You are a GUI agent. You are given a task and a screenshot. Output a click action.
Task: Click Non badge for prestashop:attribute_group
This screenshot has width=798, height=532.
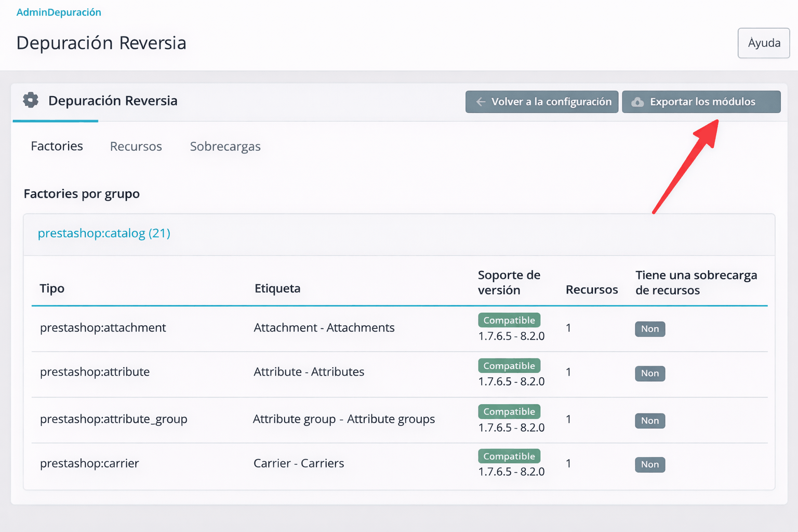[x=649, y=421]
